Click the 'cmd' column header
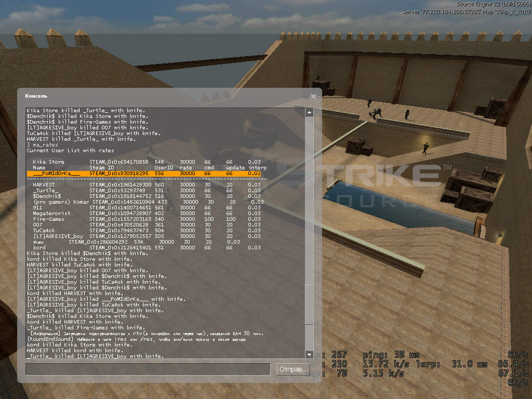 click(x=209, y=168)
